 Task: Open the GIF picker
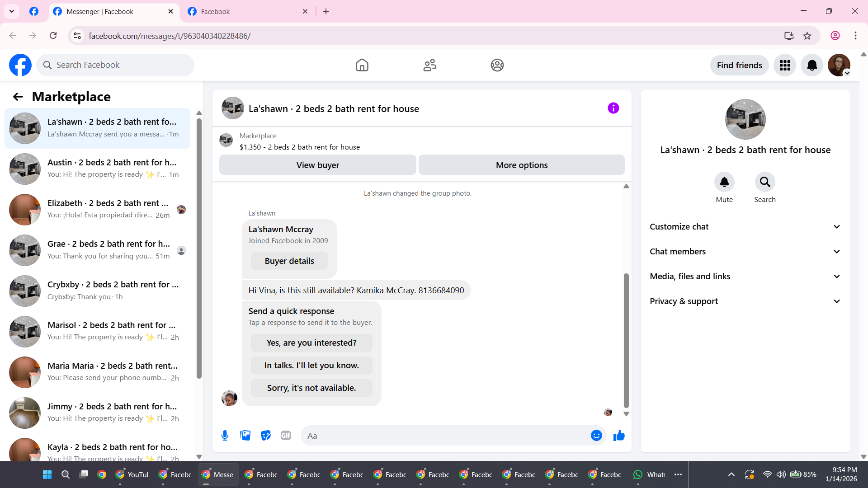pyautogui.click(x=286, y=436)
